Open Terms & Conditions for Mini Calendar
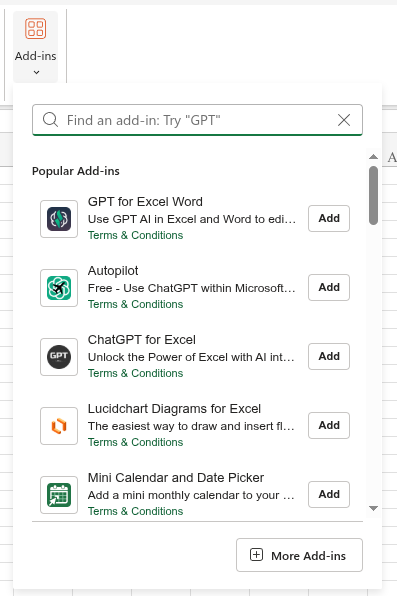The width and height of the screenshot is (397, 596). (135, 511)
